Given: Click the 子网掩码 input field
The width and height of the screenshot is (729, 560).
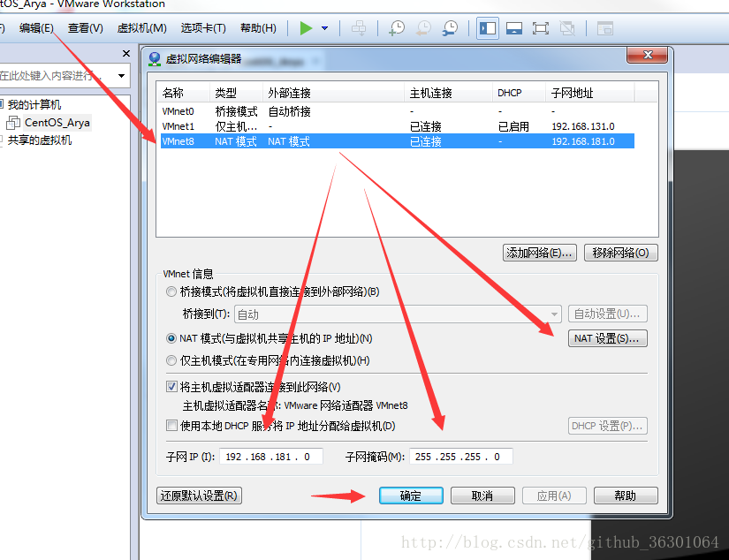Looking at the screenshot, I should (x=460, y=457).
